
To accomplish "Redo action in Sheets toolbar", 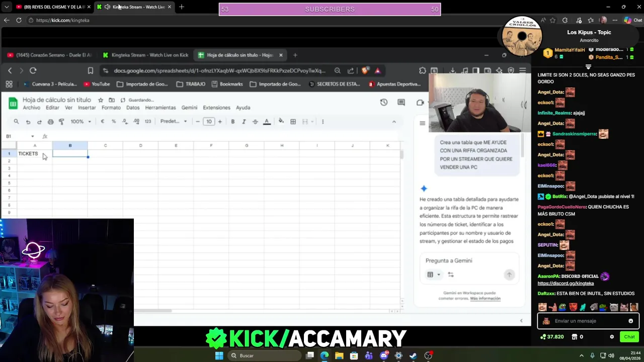I will coord(39,122).
